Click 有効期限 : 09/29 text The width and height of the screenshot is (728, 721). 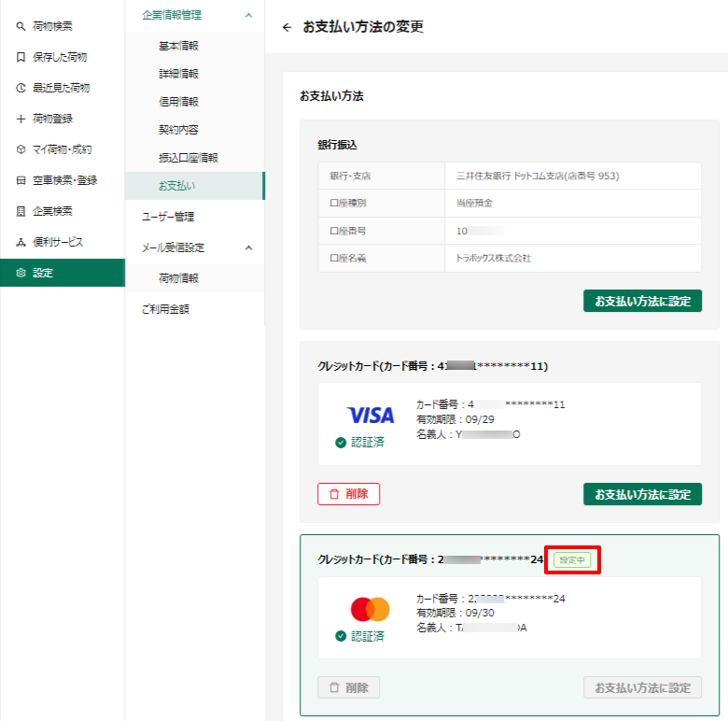(x=455, y=419)
